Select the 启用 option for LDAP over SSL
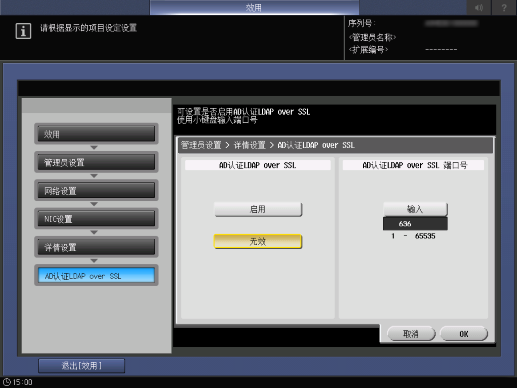517x388 pixels. [258, 209]
